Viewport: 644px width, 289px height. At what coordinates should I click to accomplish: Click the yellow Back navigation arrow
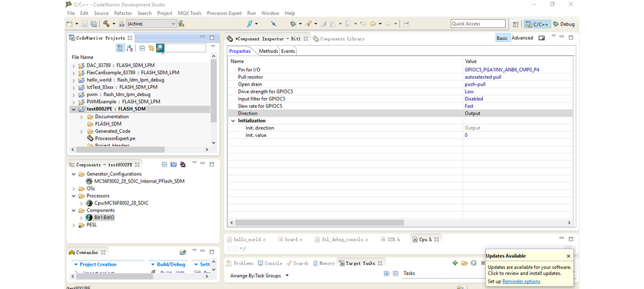(x=373, y=24)
